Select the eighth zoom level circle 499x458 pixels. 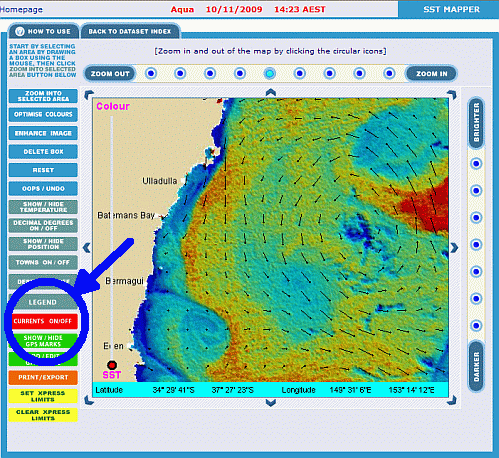(x=359, y=73)
